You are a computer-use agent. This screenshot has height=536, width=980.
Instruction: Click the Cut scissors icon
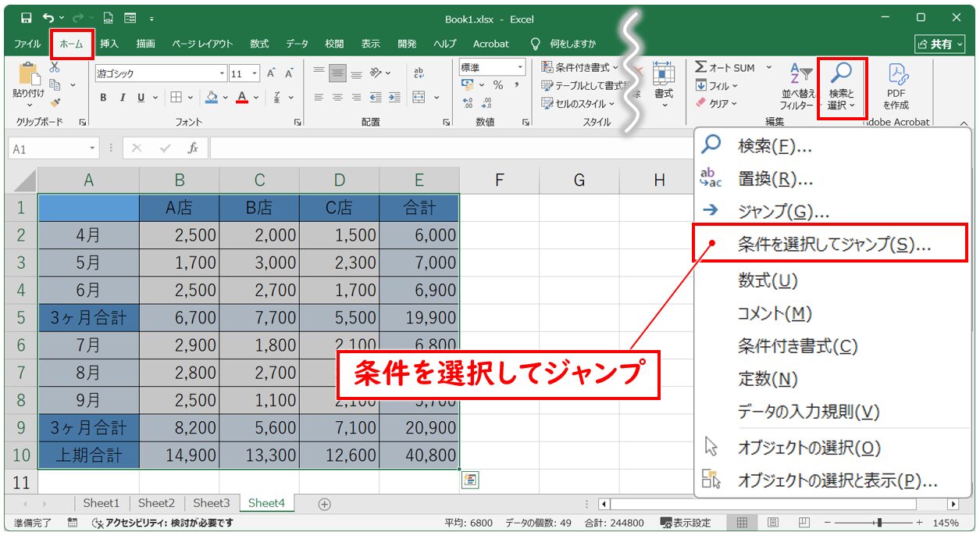click(55, 69)
